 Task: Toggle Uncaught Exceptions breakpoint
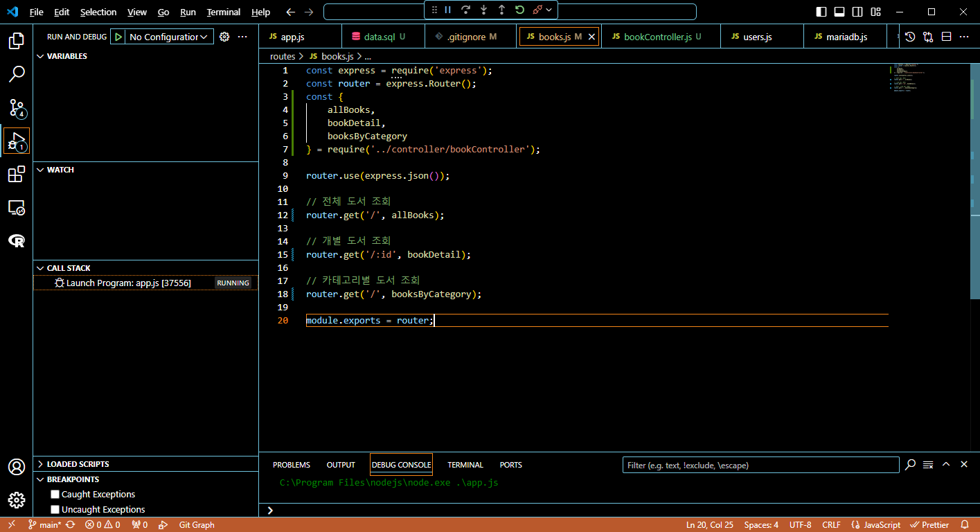(x=55, y=510)
